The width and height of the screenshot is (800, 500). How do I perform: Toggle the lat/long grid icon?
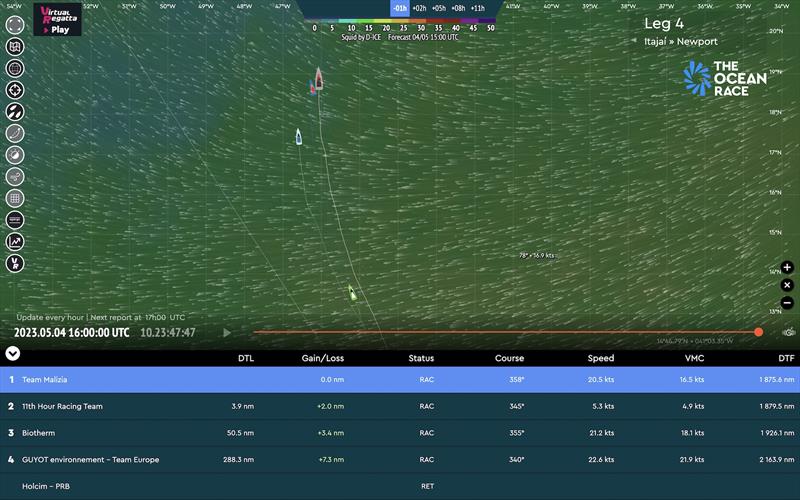click(x=15, y=198)
